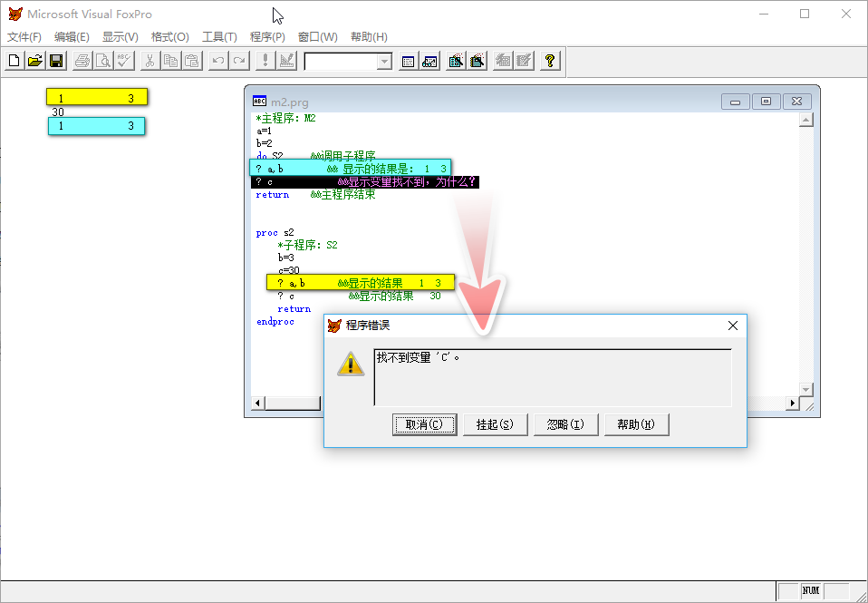
Task: Click the m2.prg horizontal scrollbar right arrow
Action: 793,403
